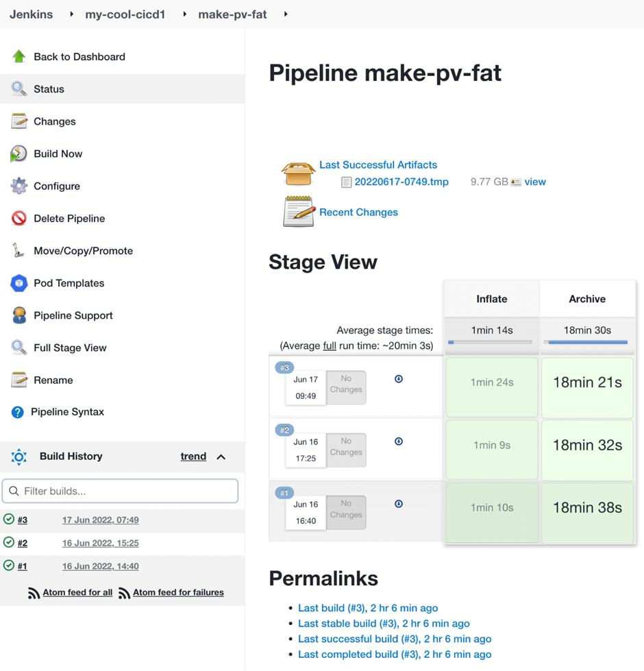Click the Filter builds search field

(121, 491)
